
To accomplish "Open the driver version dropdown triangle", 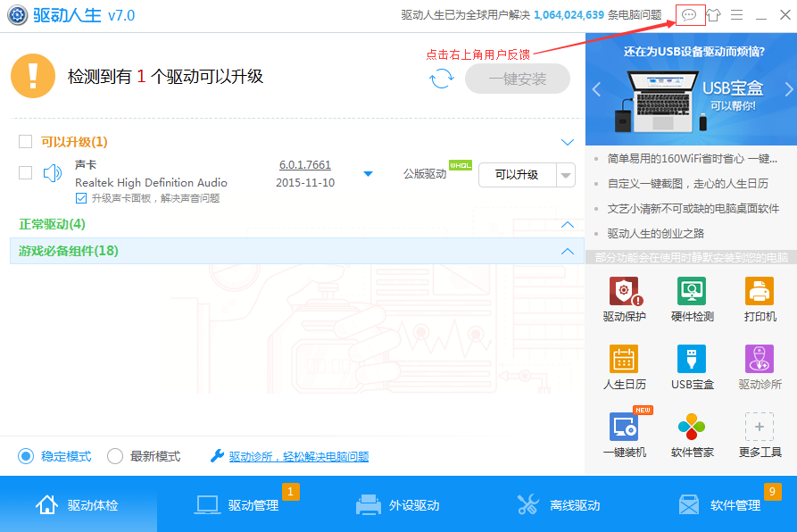I will (369, 174).
